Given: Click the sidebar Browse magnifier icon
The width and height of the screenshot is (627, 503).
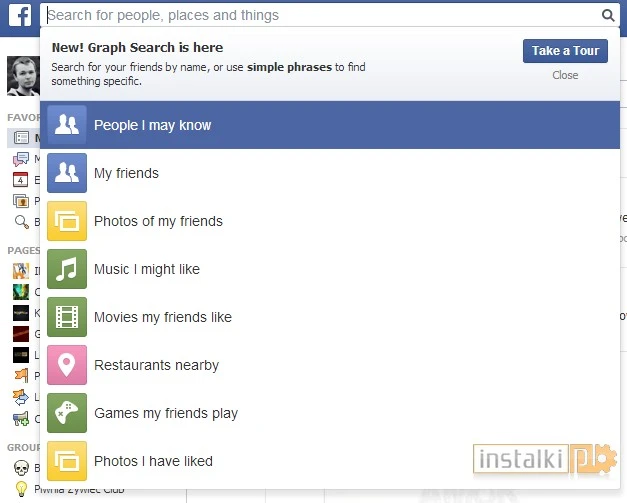Looking at the screenshot, I should pos(21,222).
